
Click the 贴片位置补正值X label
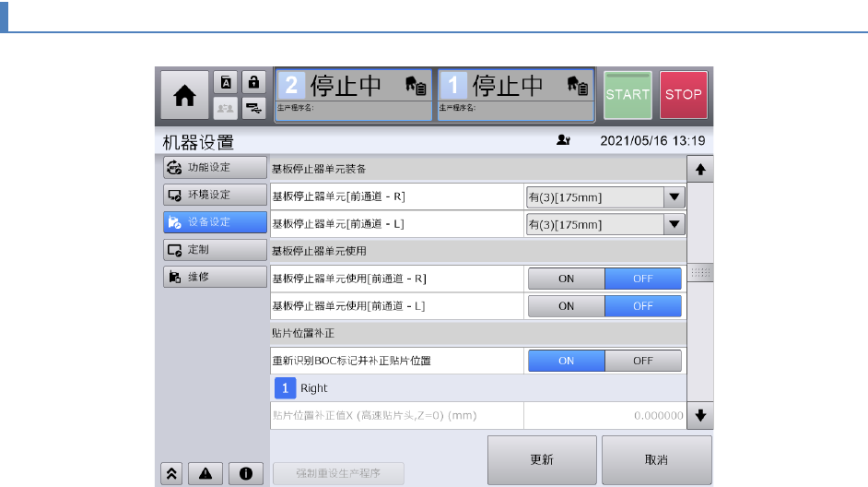coord(374,416)
